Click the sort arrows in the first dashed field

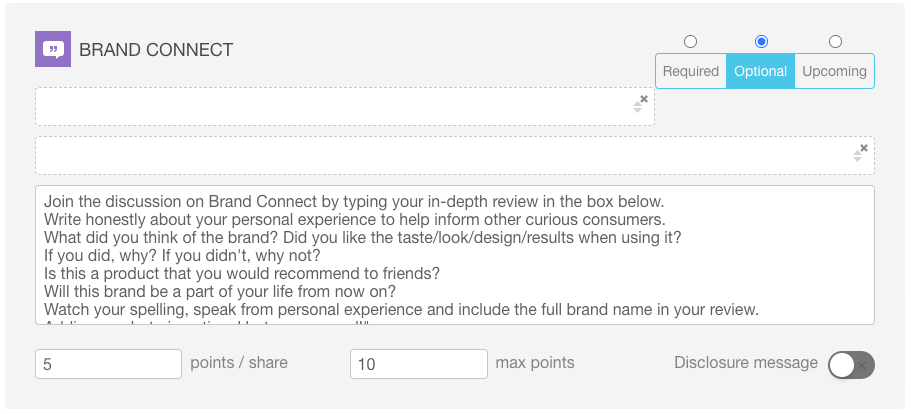click(x=637, y=107)
